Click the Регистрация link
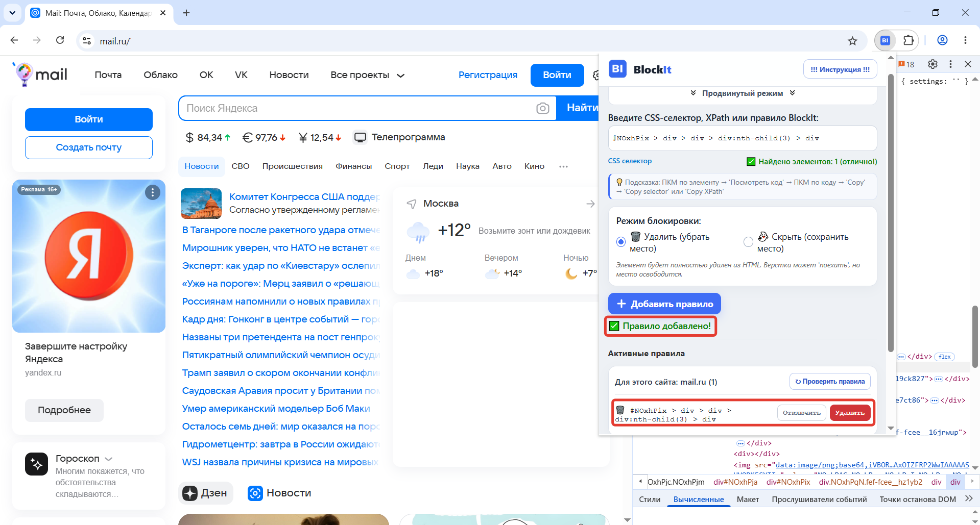The image size is (980, 525). point(488,75)
